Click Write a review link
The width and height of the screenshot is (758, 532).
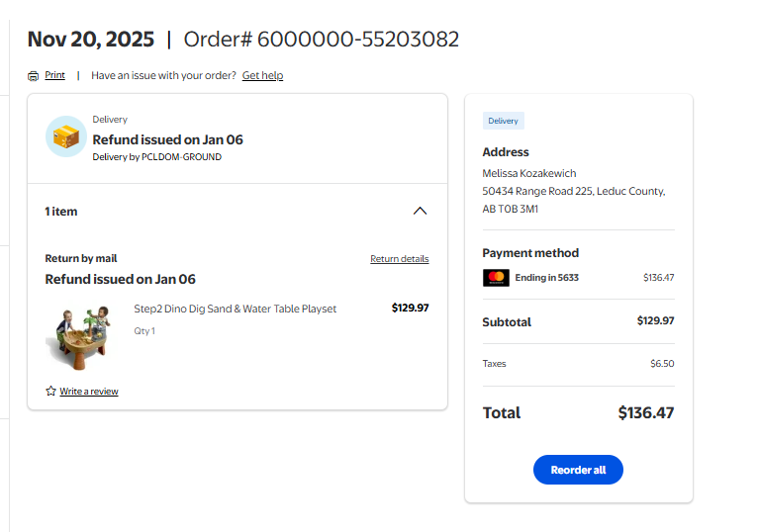coord(88,392)
